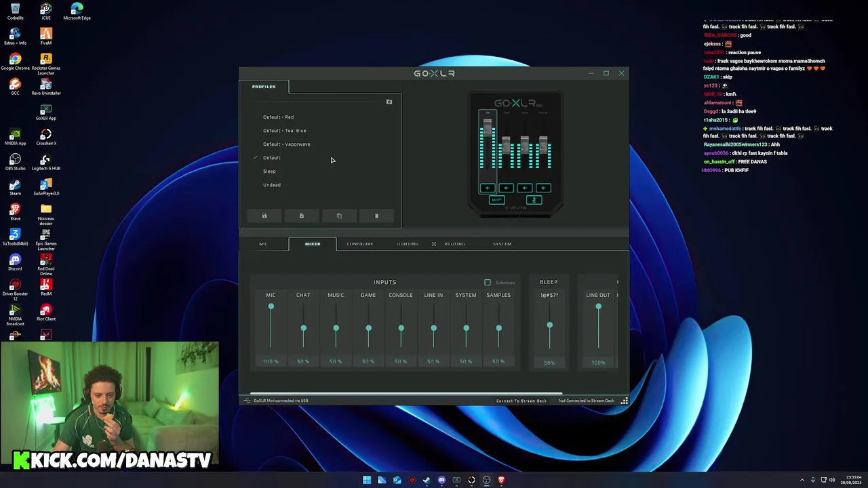Open the Corbeille recycle bin icon
Screen dimensions: 868x488
coord(15,11)
